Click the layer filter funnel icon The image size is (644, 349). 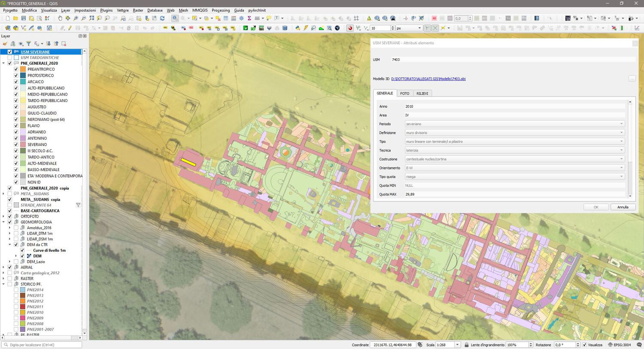pos(29,44)
